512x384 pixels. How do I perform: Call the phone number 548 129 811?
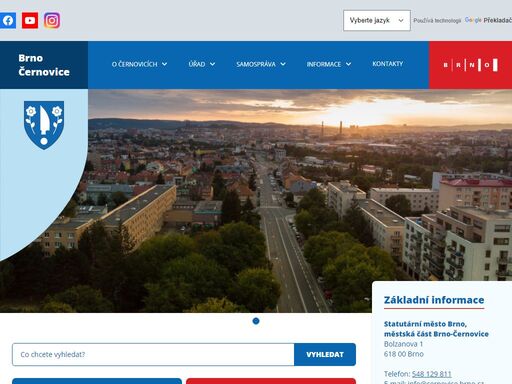coord(431,374)
